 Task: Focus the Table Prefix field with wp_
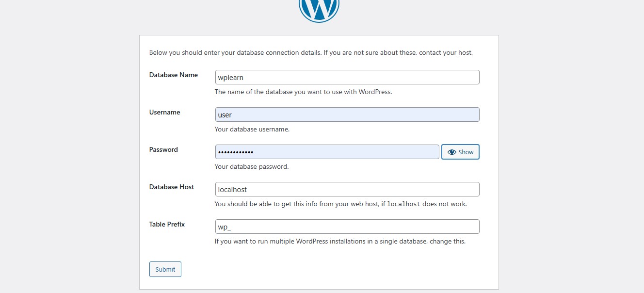click(x=347, y=227)
